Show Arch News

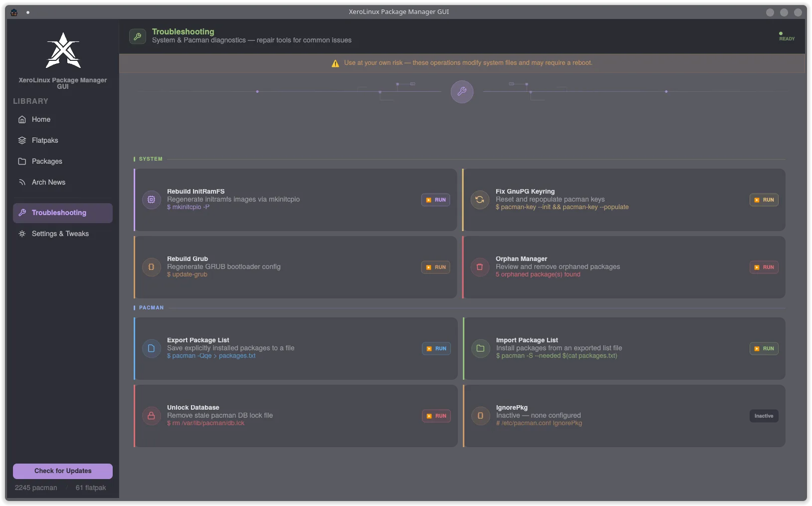pyautogui.click(x=63, y=183)
